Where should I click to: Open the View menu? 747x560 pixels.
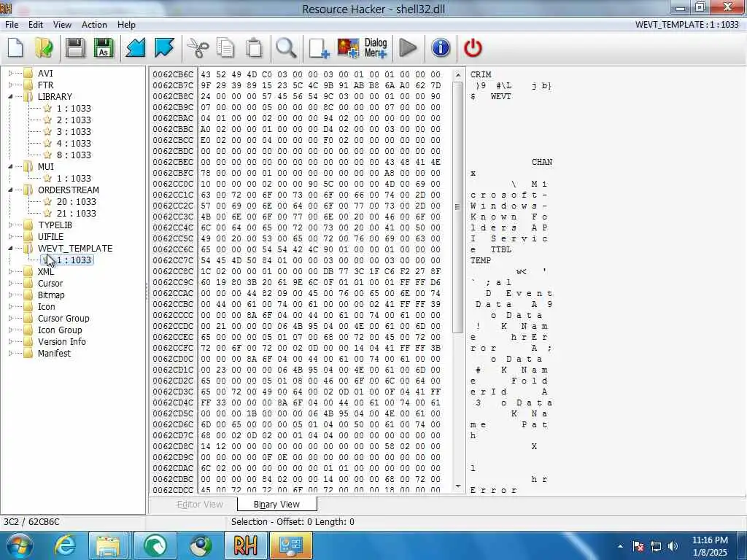click(62, 25)
